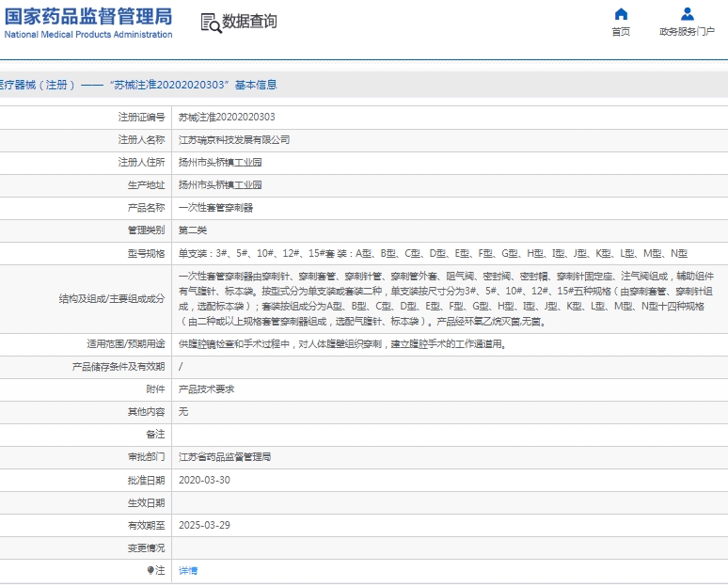The height and width of the screenshot is (587, 728).
Task: Click the structure composition description paragraph
Action: (446, 298)
